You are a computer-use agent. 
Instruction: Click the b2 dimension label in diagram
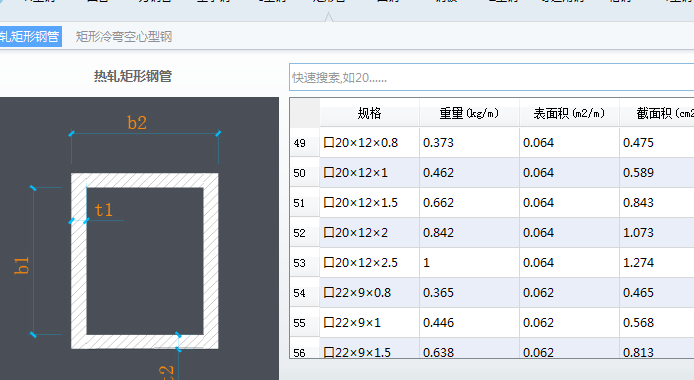click(x=137, y=123)
